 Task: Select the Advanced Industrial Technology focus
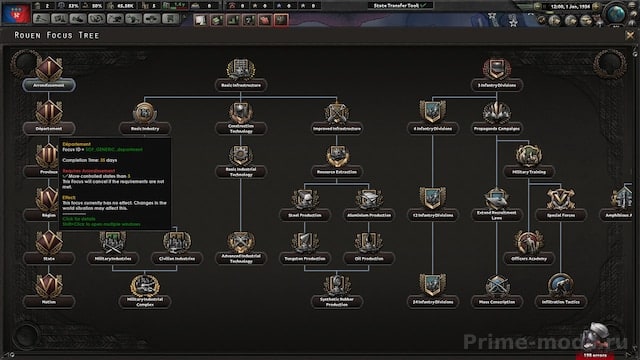(241, 248)
